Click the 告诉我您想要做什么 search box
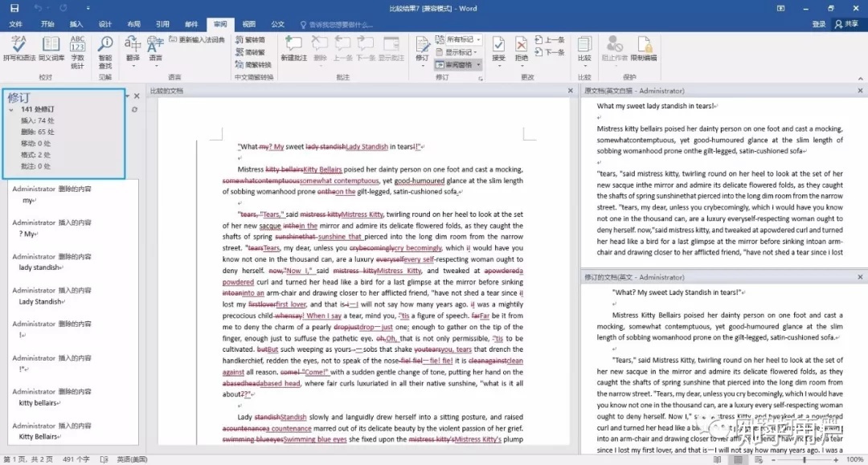Image resolution: width=868 pixels, height=465 pixels. click(x=337, y=24)
